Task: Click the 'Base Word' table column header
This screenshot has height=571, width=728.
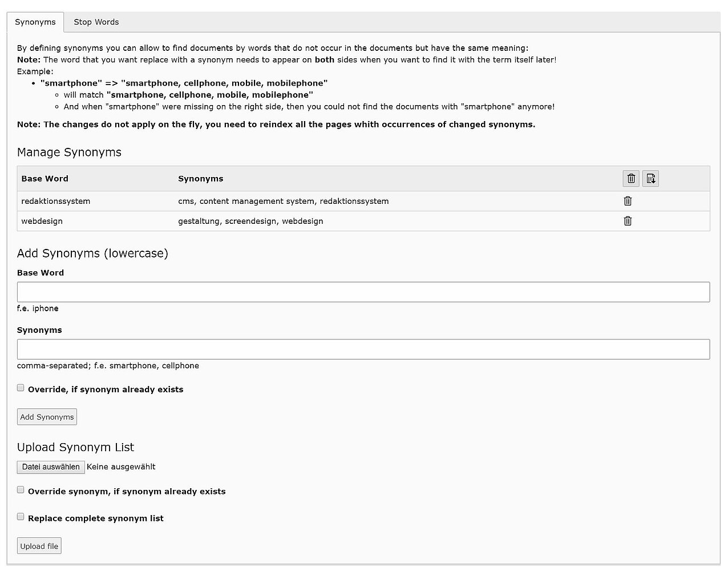Action: tap(45, 179)
